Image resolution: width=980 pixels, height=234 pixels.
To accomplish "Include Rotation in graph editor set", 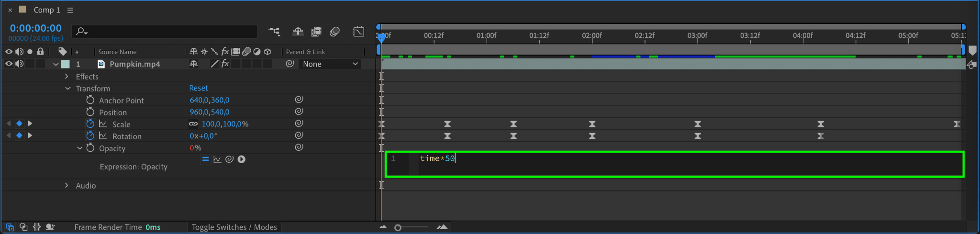I will click(x=103, y=136).
